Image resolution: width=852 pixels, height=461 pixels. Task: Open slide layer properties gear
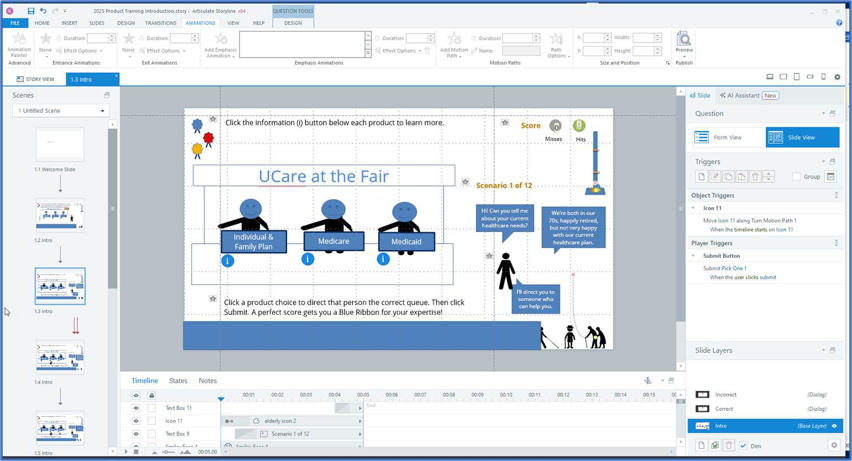834,445
